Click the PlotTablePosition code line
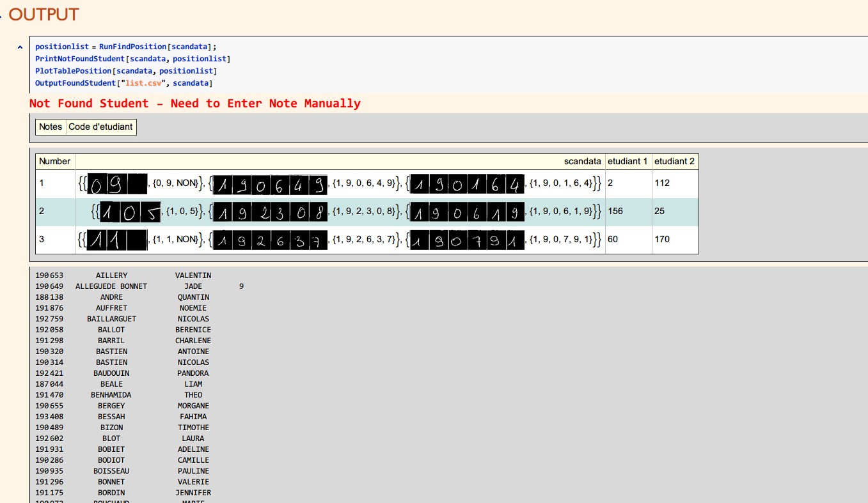The width and height of the screenshot is (868, 503). click(x=126, y=72)
